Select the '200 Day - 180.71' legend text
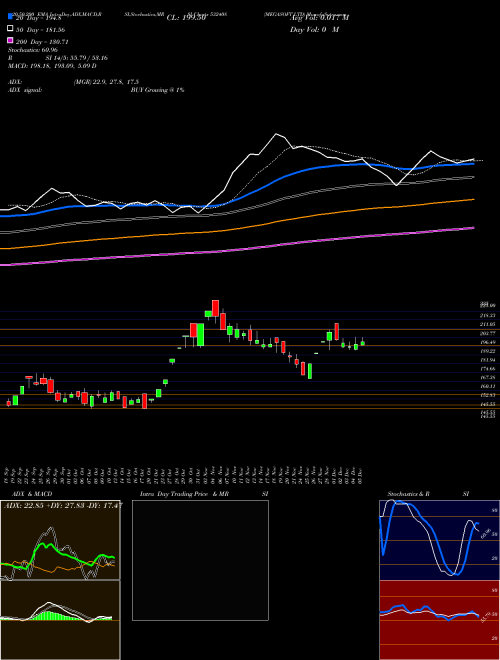 click(x=42, y=42)
